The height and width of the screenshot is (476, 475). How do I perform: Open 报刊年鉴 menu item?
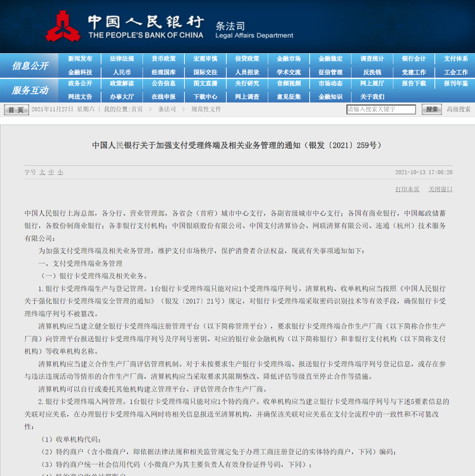[x=456, y=83]
